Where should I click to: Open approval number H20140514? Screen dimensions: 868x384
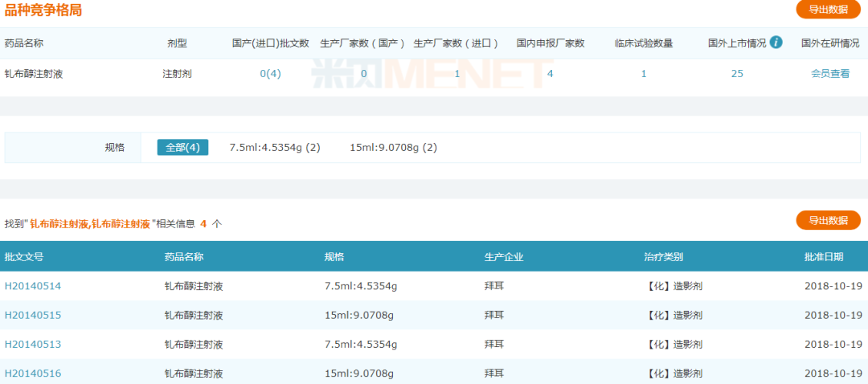[x=33, y=286]
